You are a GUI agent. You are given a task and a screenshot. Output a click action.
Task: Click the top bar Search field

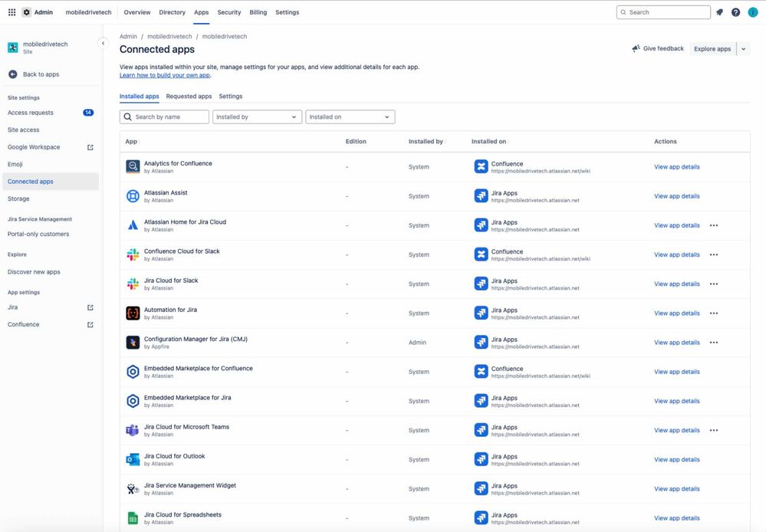tap(663, 12)
